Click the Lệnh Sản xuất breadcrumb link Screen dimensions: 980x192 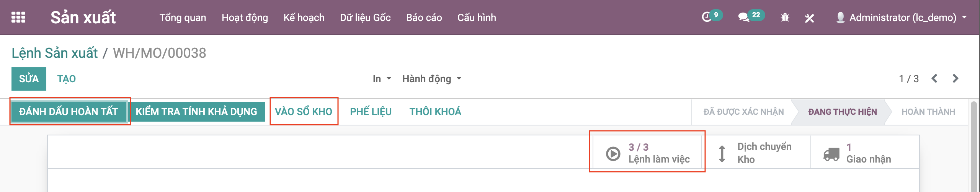55,53
